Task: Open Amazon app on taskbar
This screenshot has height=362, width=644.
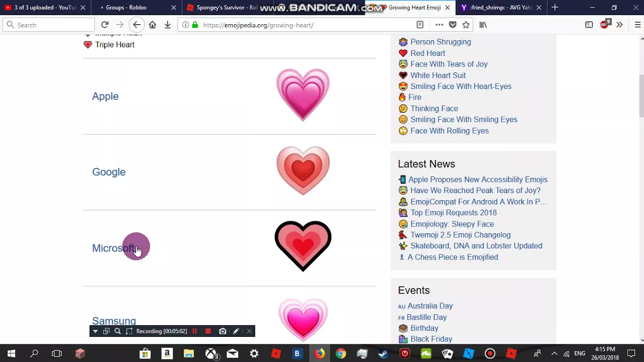Action: 167,353
